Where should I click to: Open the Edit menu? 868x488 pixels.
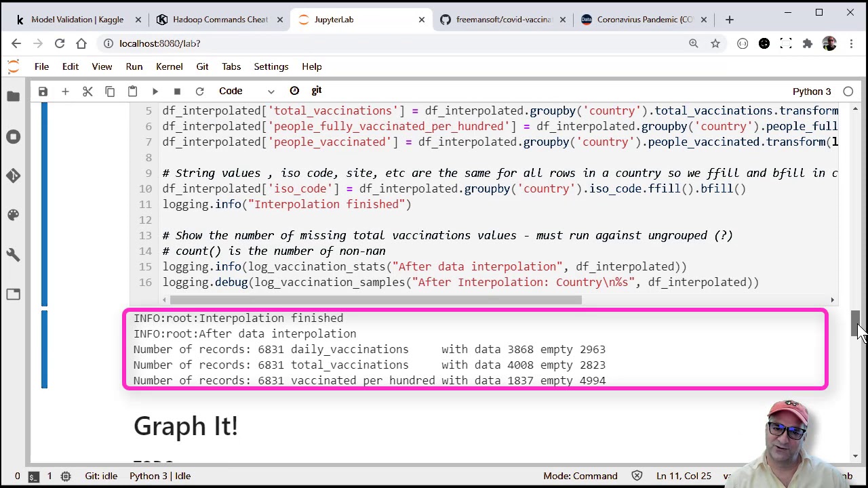click(71, 66)
